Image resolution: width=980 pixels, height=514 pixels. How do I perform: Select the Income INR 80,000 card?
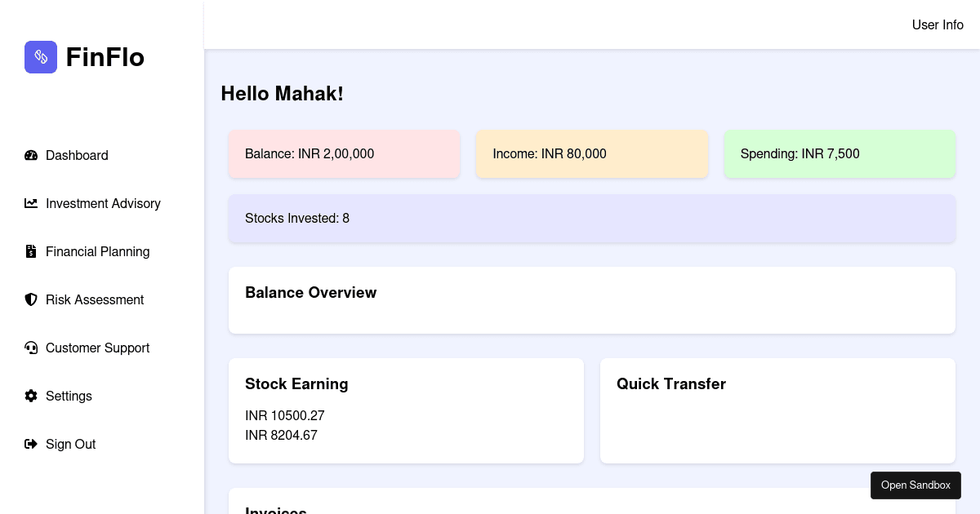[592, 153]
